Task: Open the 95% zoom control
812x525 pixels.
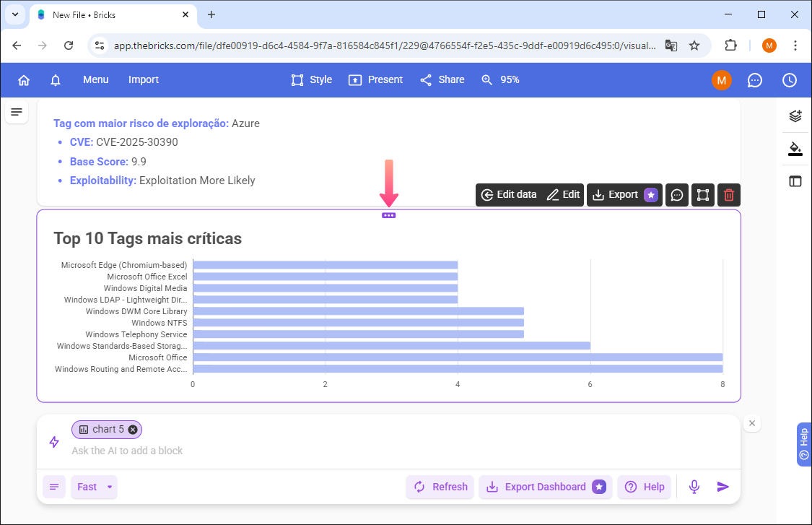Action: [x=500, y=80]
